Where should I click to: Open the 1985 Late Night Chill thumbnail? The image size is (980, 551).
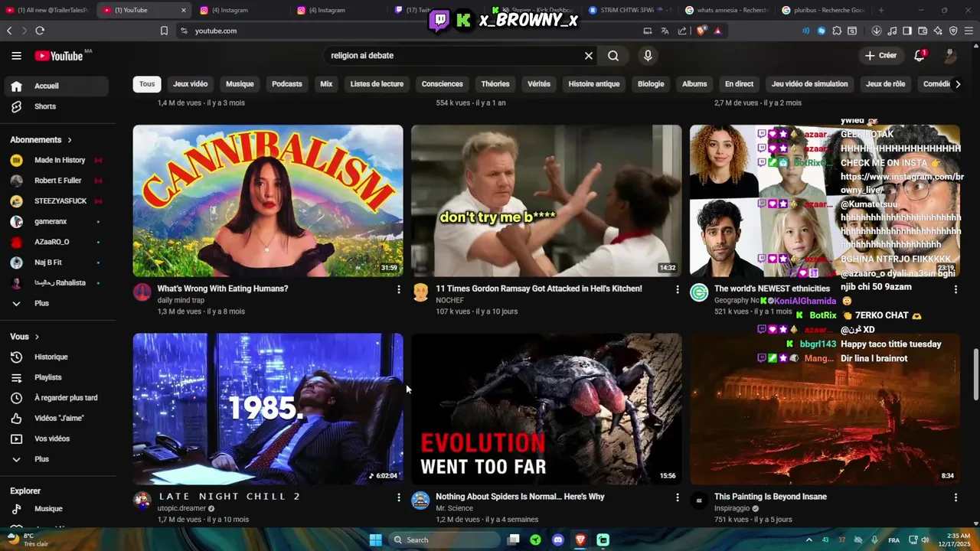pos(268,409)
